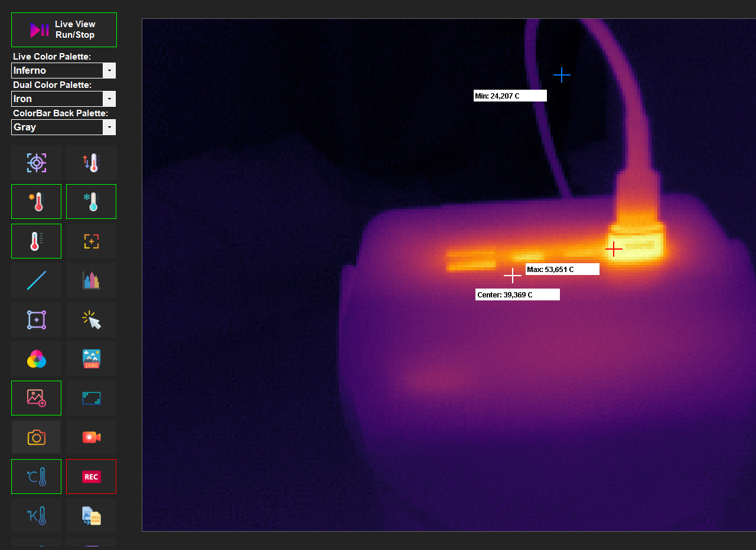756x550 pixels.
Task: Click the target crosshair focus icon
Action: [37, 163]
